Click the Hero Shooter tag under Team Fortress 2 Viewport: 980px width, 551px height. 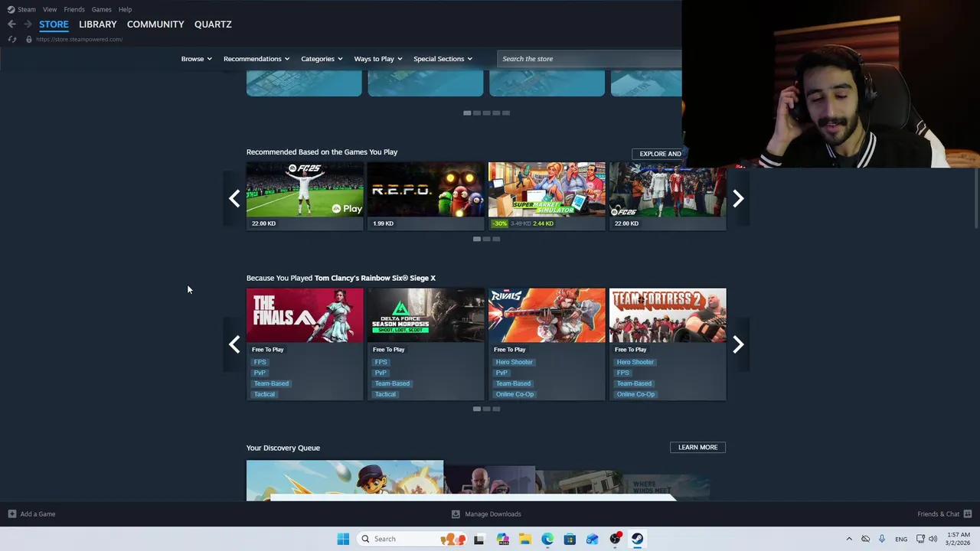tap(635, 362)
